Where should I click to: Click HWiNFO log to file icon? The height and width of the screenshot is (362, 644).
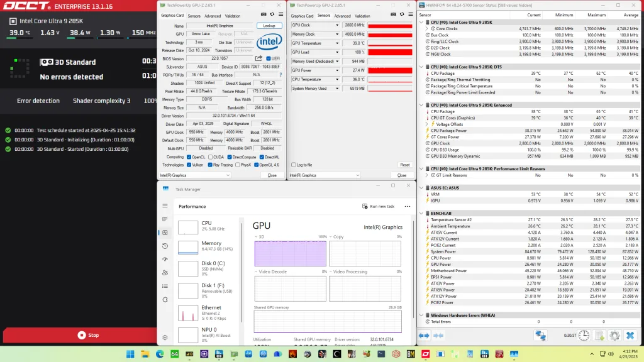tap(599, 336)
